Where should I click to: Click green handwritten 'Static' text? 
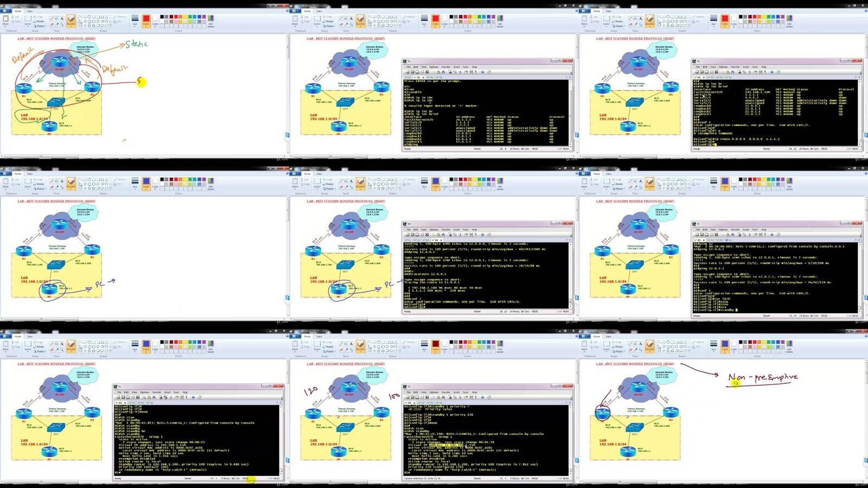click(137, 44)
